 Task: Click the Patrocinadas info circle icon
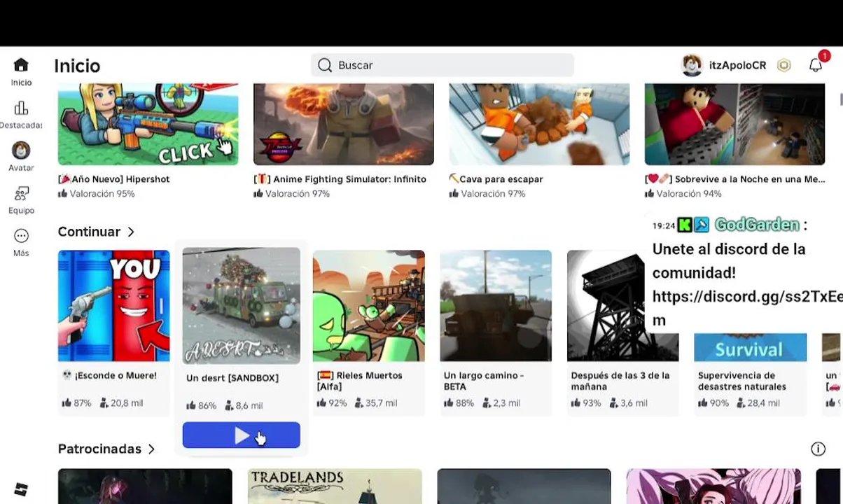[818, 449]
